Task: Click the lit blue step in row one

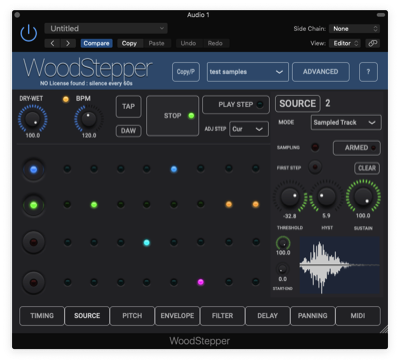Action: tap(174, 169)
